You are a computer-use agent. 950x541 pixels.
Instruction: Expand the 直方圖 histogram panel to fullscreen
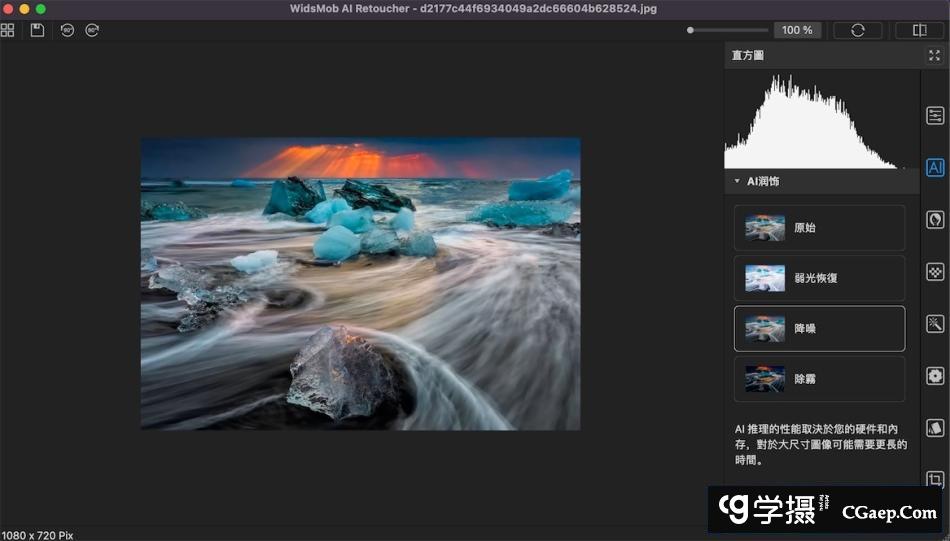[x=934, y=56]
